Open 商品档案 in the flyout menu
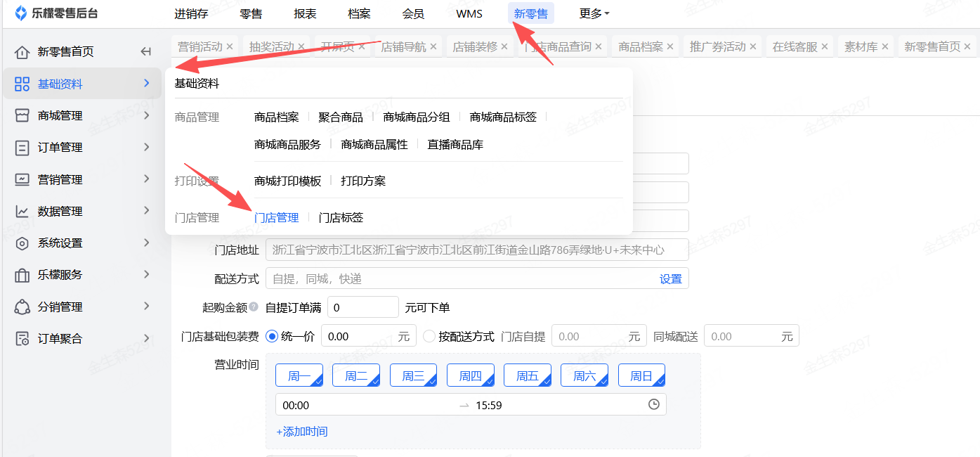Viewport: 980px width, 457px height. 277,117
